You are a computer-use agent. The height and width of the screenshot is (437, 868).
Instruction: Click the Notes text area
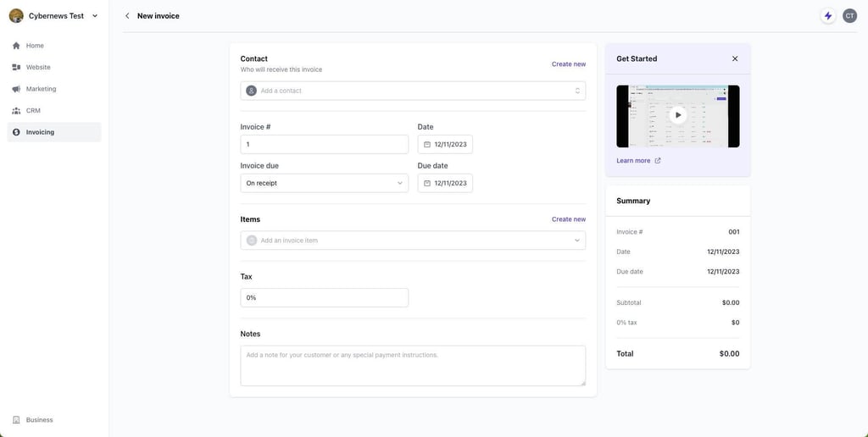413,366
